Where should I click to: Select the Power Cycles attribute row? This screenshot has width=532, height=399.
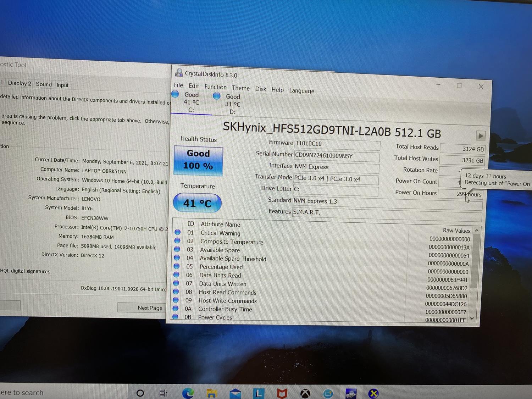319,318
